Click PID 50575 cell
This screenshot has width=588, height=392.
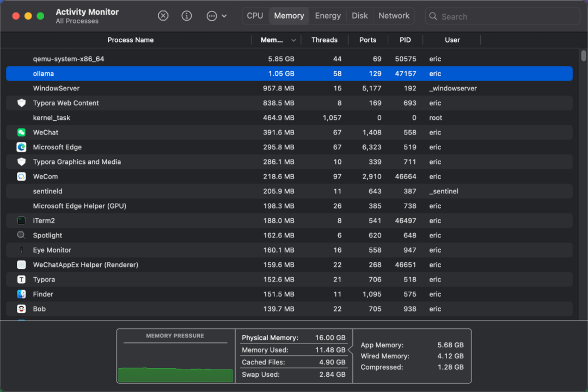(x=406, y=59)
